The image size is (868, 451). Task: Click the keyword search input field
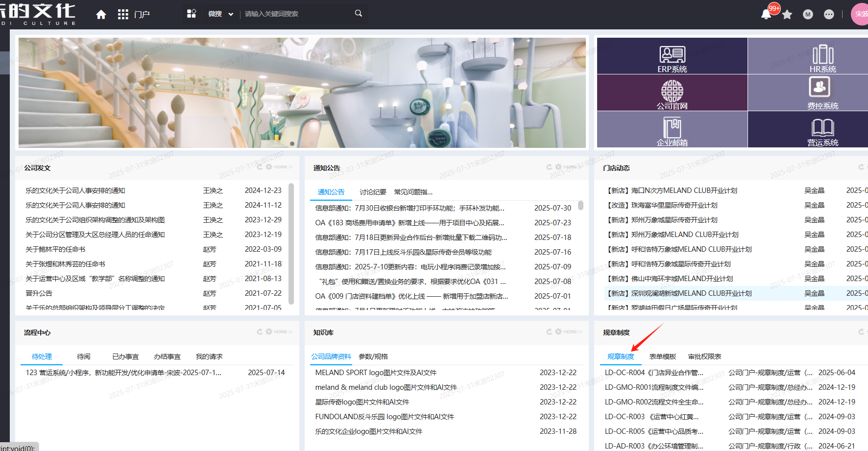296,14
